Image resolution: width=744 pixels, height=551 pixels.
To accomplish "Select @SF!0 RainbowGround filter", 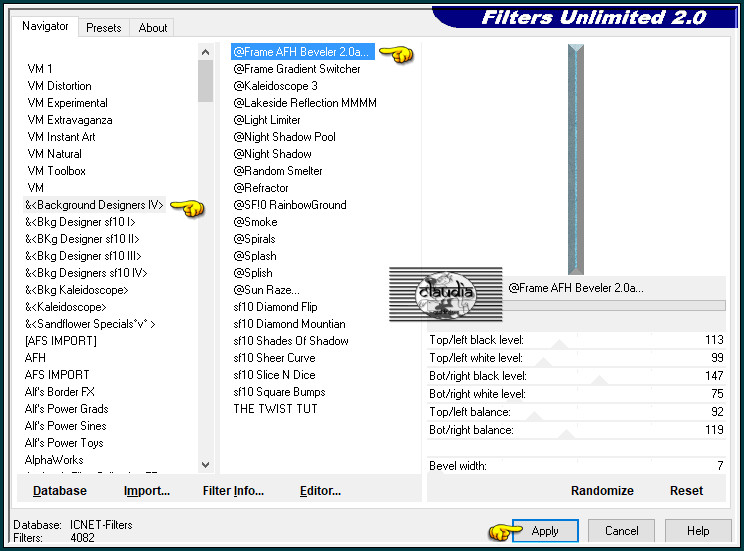I will tap(290, 205).
